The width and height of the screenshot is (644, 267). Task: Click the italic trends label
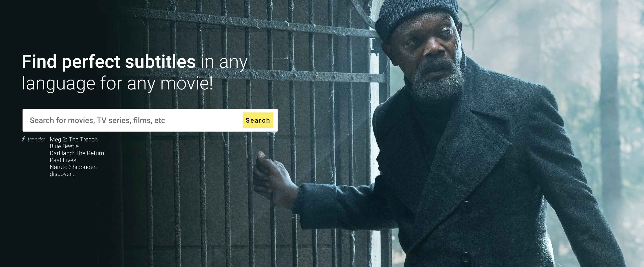[x=36, y=139]
